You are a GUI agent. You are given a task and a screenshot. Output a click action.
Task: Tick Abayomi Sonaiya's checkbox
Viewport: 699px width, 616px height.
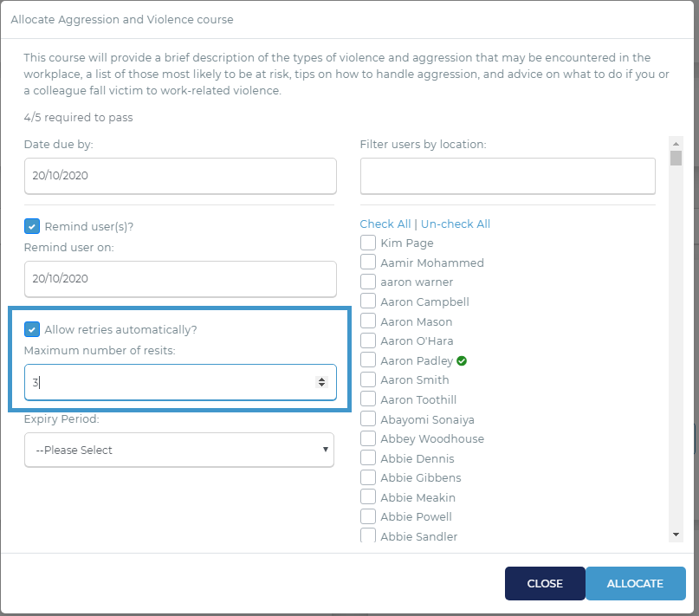click(x=368, y=419)
